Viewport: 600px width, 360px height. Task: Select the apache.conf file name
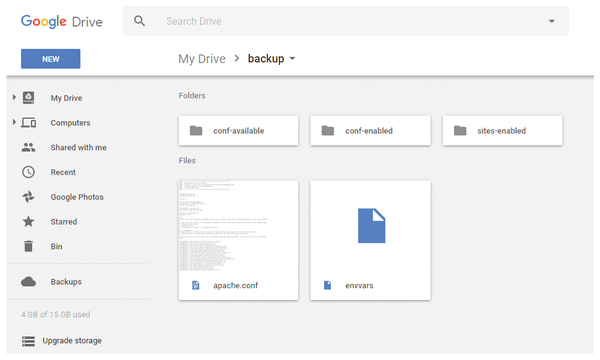[236, 285]
